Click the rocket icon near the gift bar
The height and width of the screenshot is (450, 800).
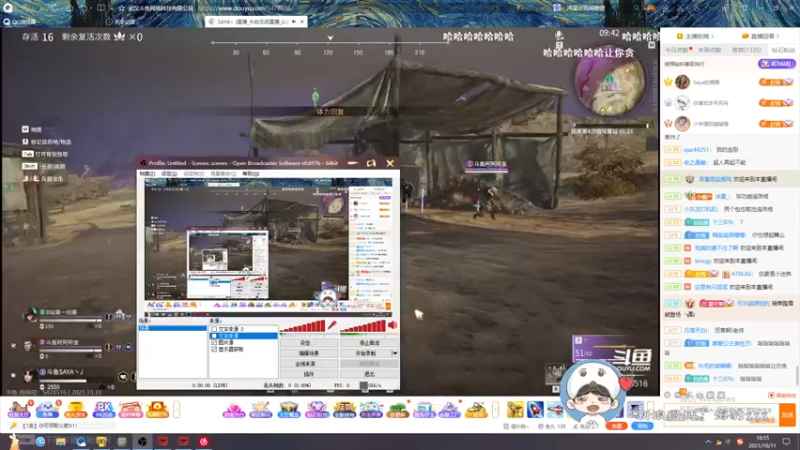pos(535,409)
